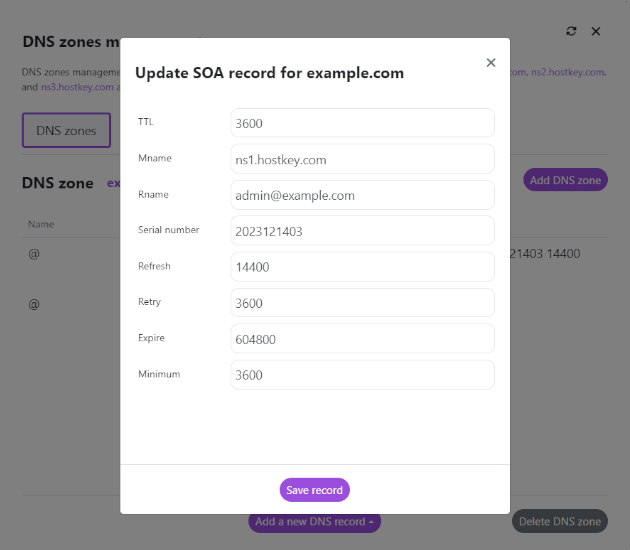
Task: Click the Delete DNS zone button
Action: 559,522
